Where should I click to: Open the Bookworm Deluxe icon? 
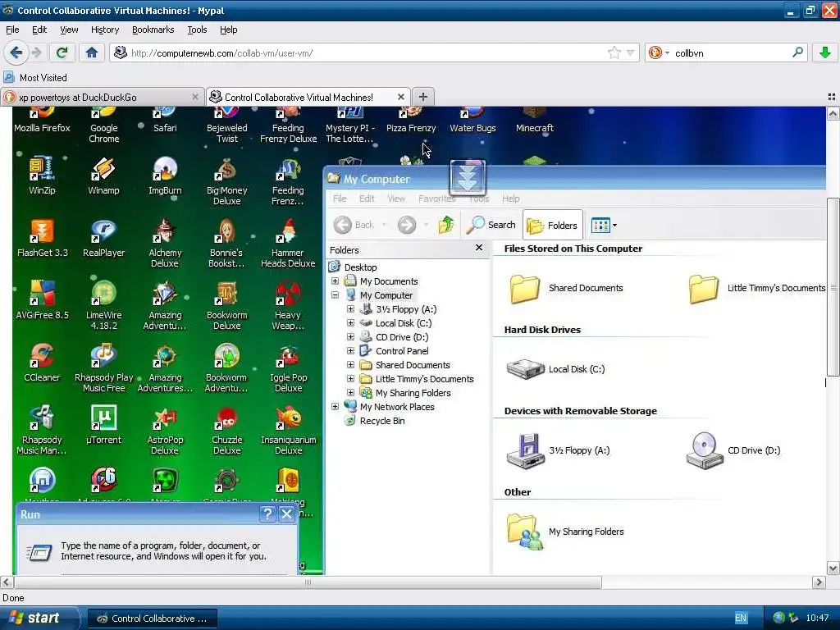pyautogui.click(x=226, y=306)
